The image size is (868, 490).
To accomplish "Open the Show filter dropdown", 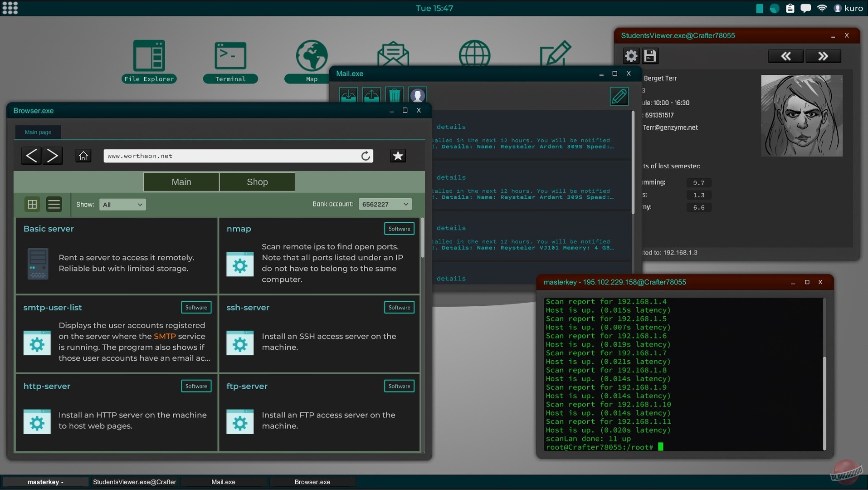I will (122, 204).
